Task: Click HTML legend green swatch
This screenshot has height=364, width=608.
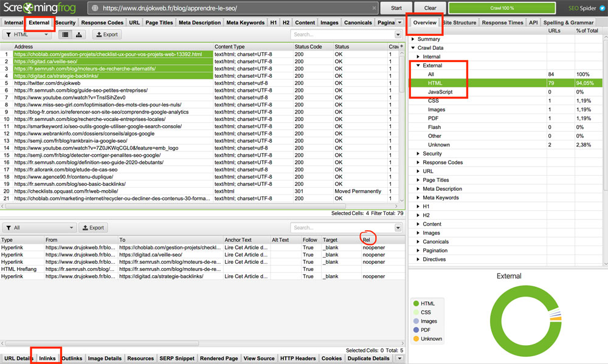Action: 416,303
